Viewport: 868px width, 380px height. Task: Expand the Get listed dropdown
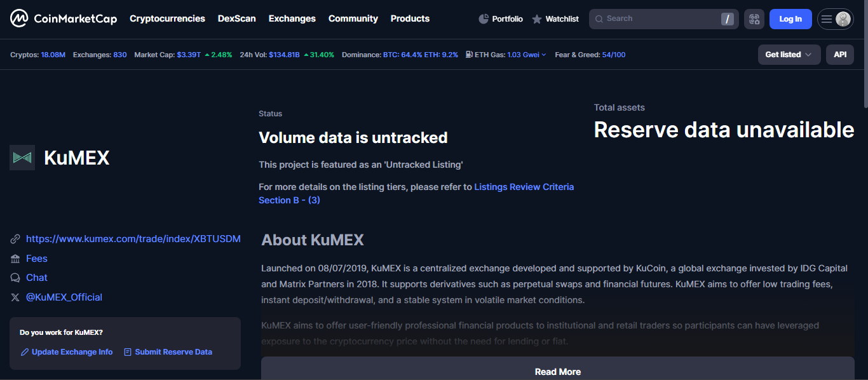pyautogui.click(x=789, y=55)
